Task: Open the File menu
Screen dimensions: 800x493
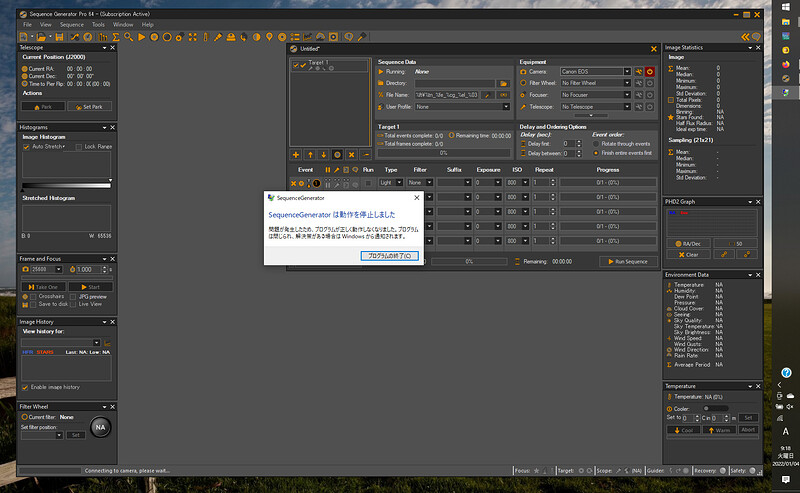Action: pos(28,24)
